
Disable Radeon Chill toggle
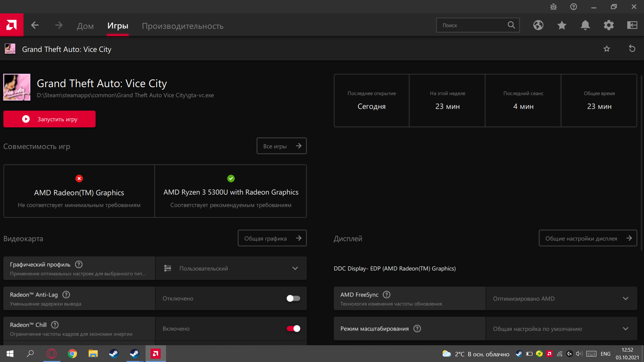(293, 328)
